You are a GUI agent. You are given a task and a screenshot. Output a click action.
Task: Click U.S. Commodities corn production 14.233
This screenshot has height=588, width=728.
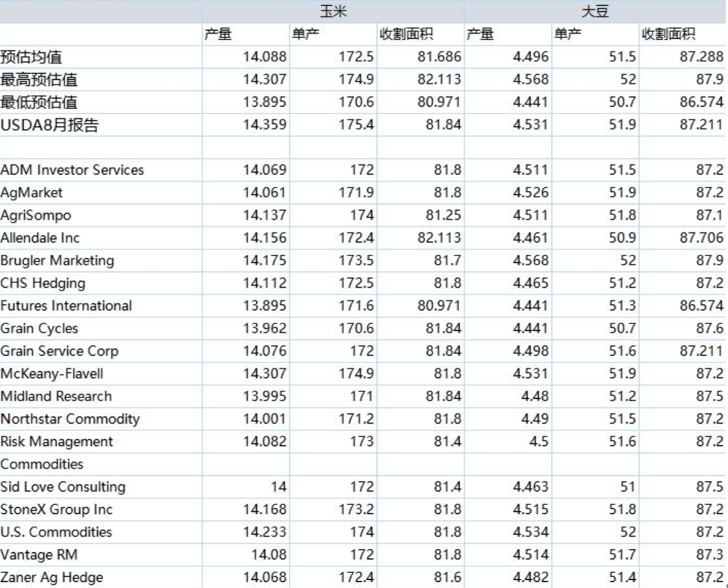tap(264, 532)
